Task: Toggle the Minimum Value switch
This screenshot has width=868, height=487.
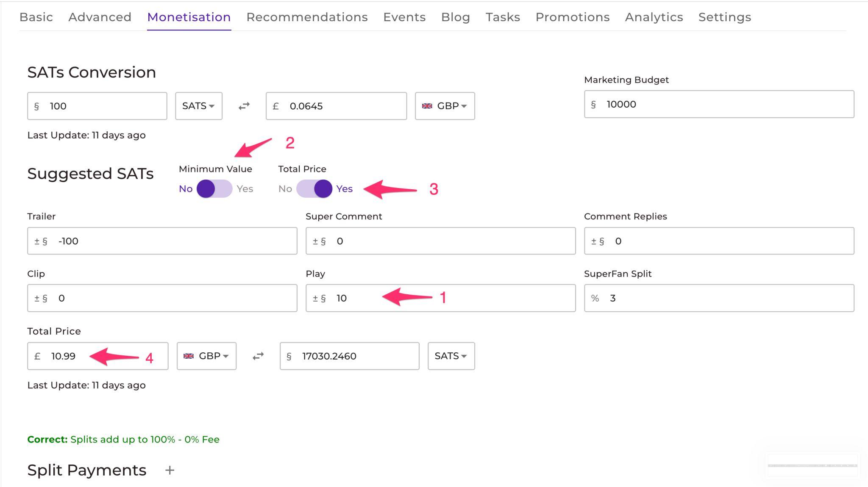Action: pos(214,189)
